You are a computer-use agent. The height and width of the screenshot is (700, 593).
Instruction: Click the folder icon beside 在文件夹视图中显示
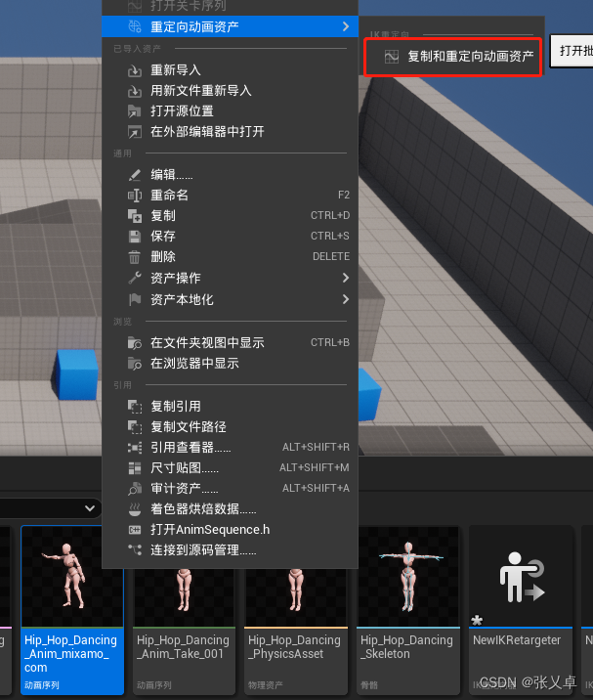point(135,343)
